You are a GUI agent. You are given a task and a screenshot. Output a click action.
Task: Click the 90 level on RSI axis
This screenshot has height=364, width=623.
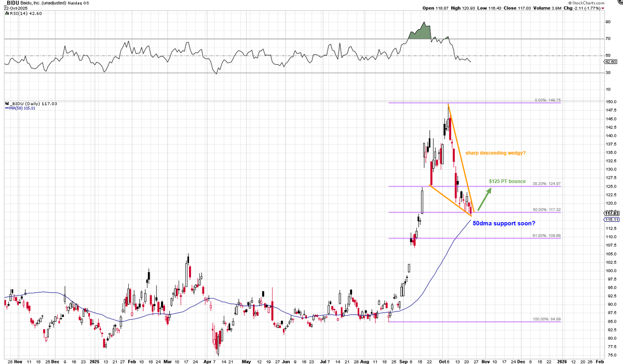click(x=607, y=22)
